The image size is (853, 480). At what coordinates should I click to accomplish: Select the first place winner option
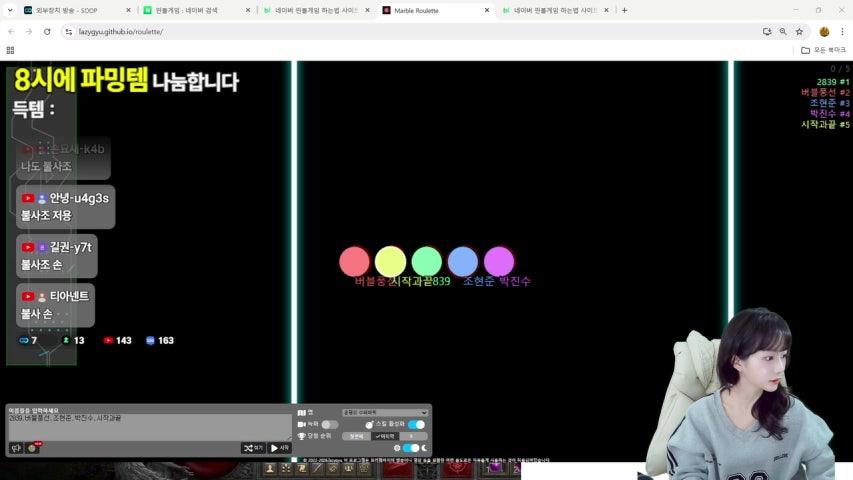pyautogui.click(x=356, y=436)
